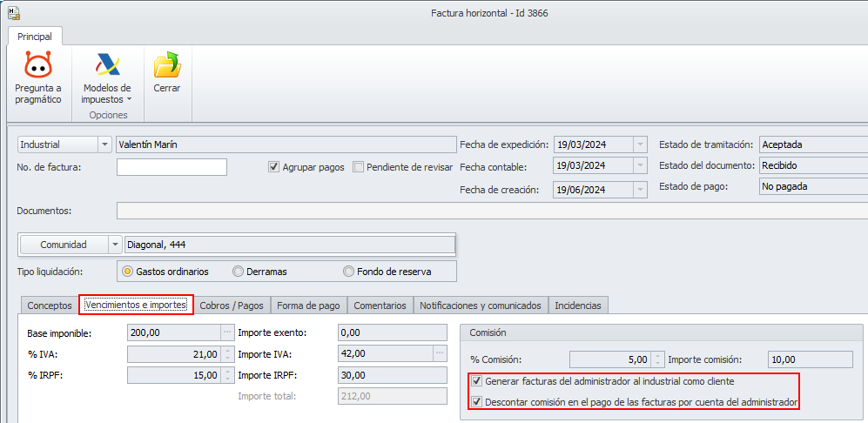
Task: Select Derramas radio button
Action: pyautogui.click(x=238, y=272)
